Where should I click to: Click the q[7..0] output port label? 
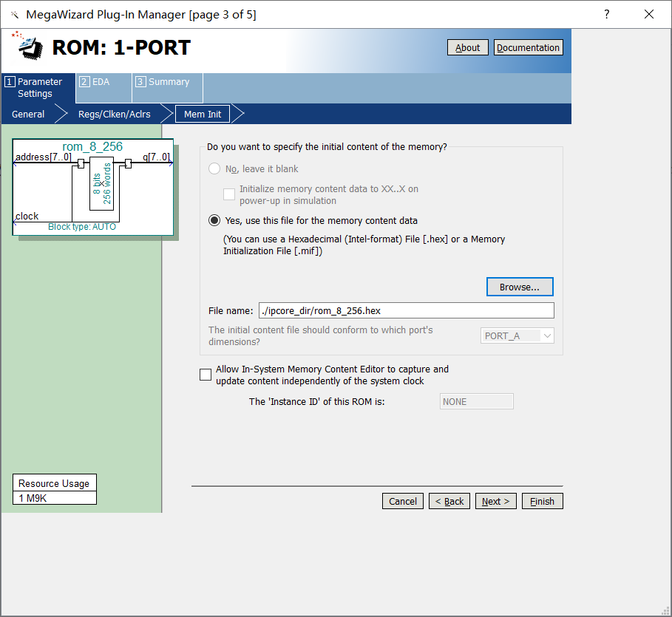click(157, 157)
